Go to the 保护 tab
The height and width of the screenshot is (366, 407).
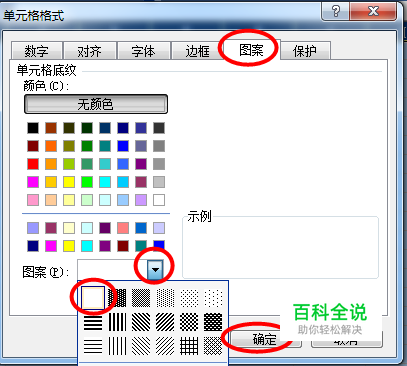click(x=305, y=51)
